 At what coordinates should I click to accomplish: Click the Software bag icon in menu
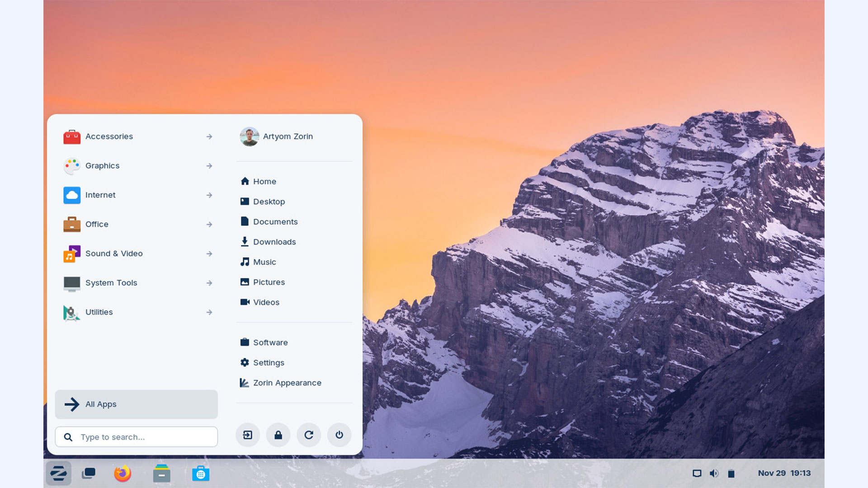245,342
